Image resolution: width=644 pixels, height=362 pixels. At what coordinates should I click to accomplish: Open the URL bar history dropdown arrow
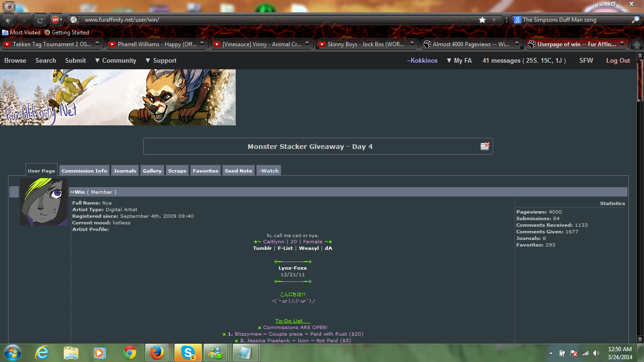(x=494, y=20)
